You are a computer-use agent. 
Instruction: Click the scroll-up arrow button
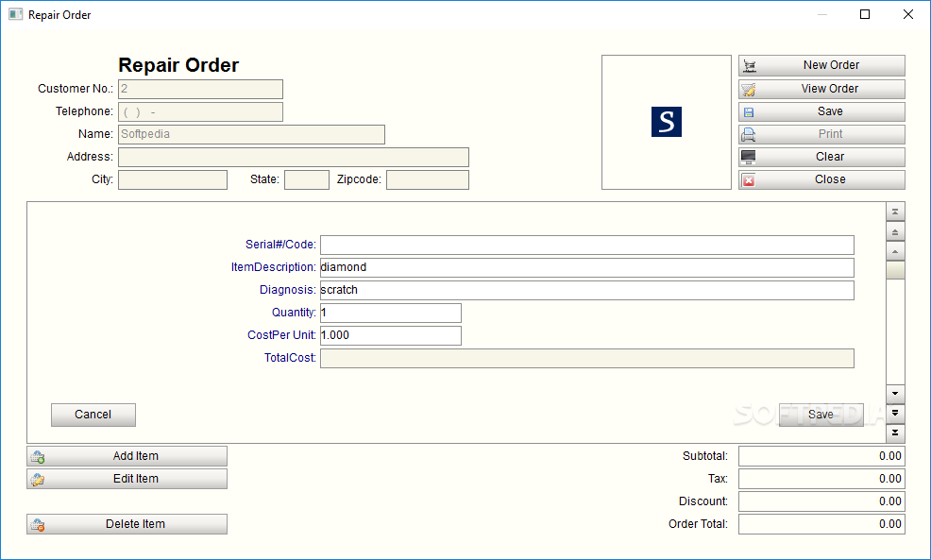click(895, 251)
